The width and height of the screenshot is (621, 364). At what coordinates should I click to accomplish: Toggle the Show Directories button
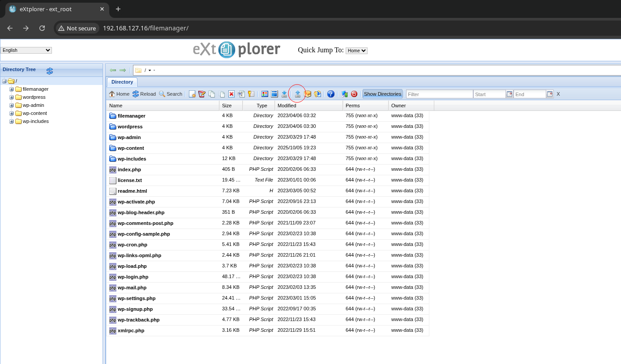[382, 94]
